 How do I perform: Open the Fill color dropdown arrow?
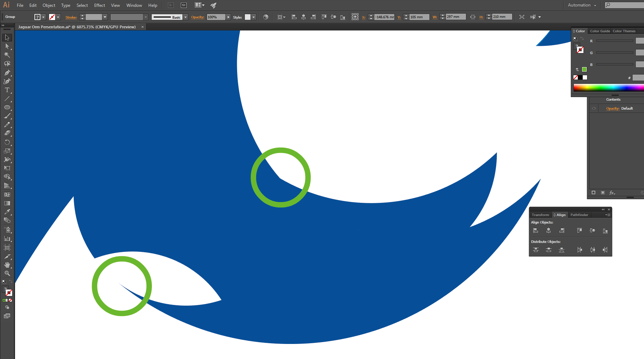click(x=43, y=17)
